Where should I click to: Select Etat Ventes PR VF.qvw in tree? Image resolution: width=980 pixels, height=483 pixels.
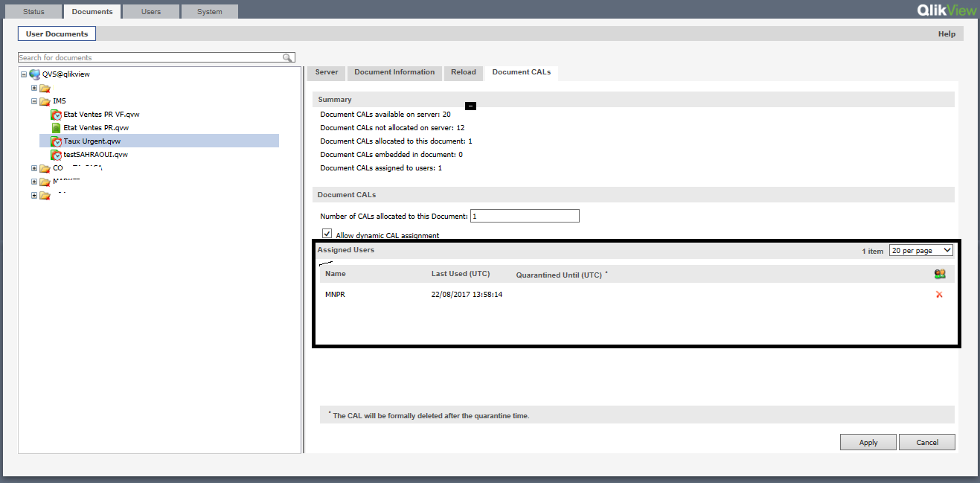click(x=101, y=115)
